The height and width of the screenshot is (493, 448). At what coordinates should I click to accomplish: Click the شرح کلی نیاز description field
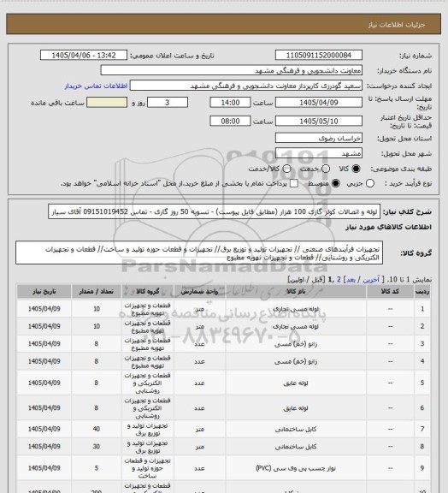tap(215, 211)
